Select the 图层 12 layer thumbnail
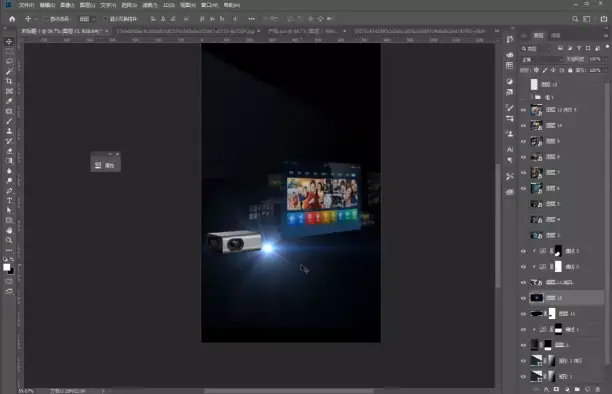The width and height of the screenshot is (612, 394). click(534, 84)
